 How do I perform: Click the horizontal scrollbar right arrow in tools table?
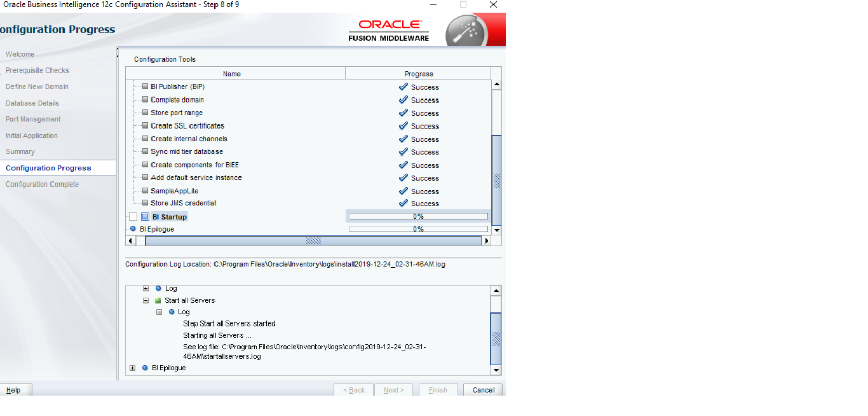coord(487,241)
